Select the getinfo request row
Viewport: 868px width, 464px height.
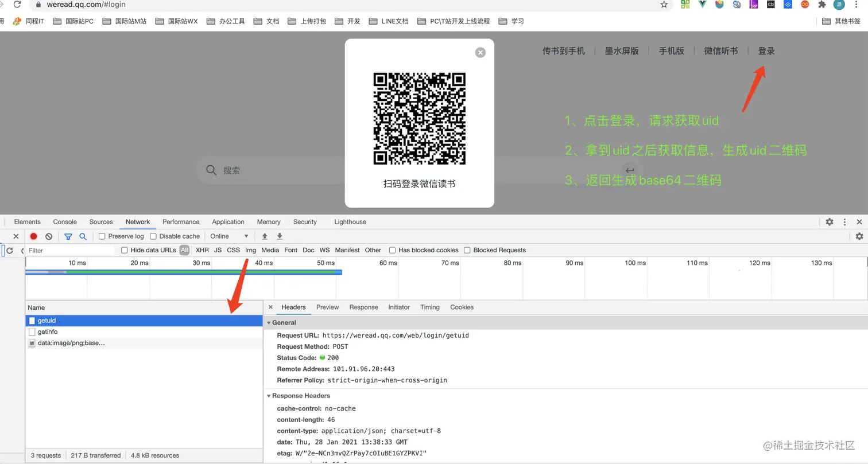click(144, 332)
